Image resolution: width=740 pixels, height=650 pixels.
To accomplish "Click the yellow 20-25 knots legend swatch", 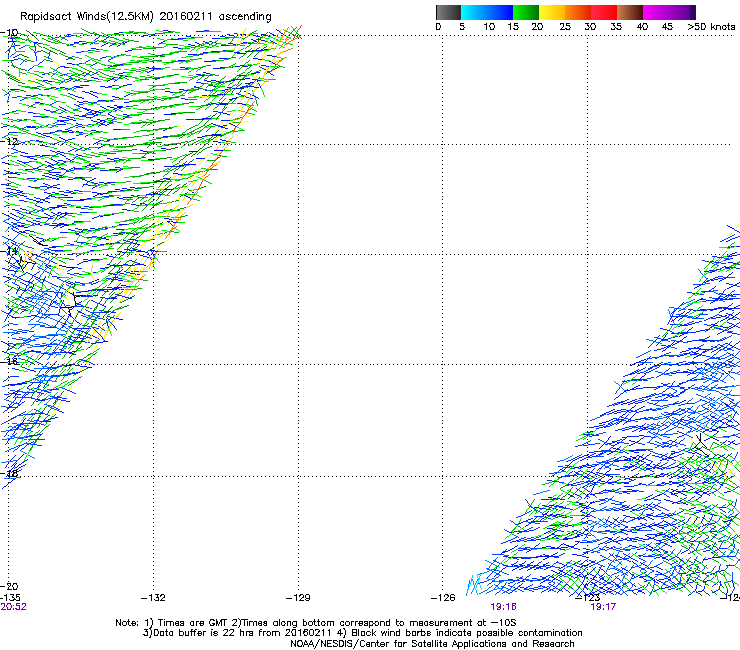I will pos(552,12).
